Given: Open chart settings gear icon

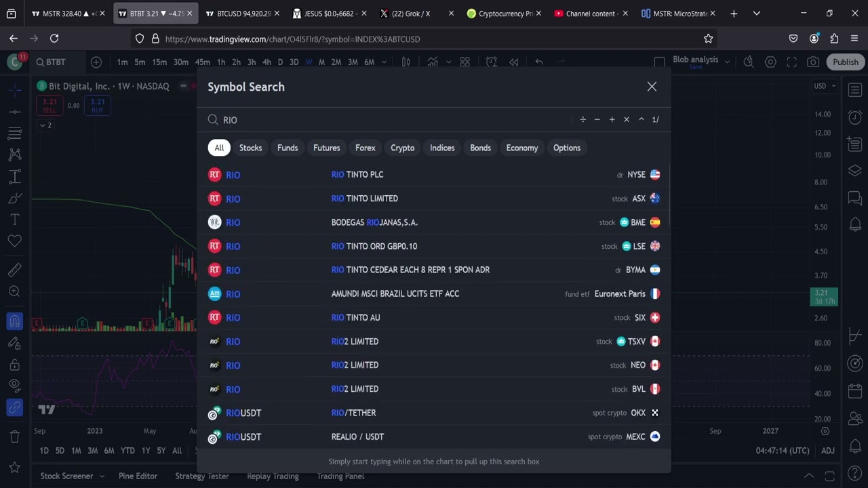Looking at the screenshot, I should [770, 62].
